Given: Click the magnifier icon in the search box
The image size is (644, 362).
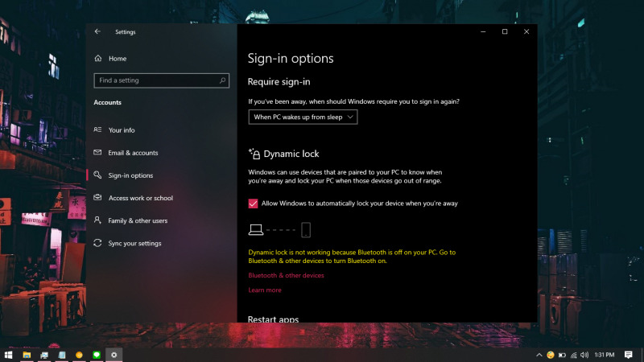Looking at the screenshot, I should tap(222, 80).
